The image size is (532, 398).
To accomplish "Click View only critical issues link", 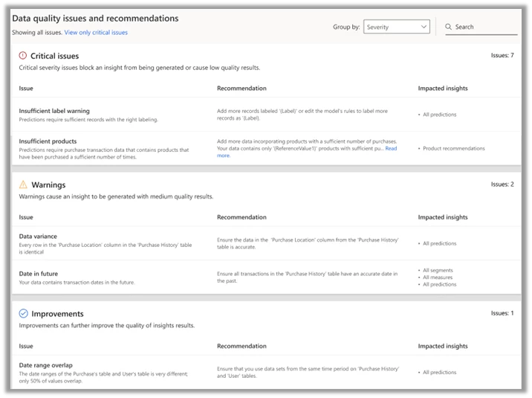I will pos(96,33).
